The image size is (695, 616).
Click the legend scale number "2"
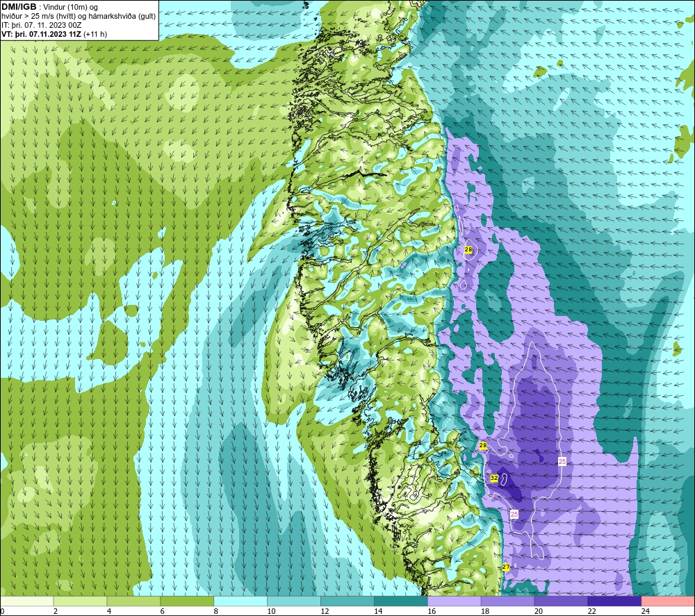(x=56, y=611)
